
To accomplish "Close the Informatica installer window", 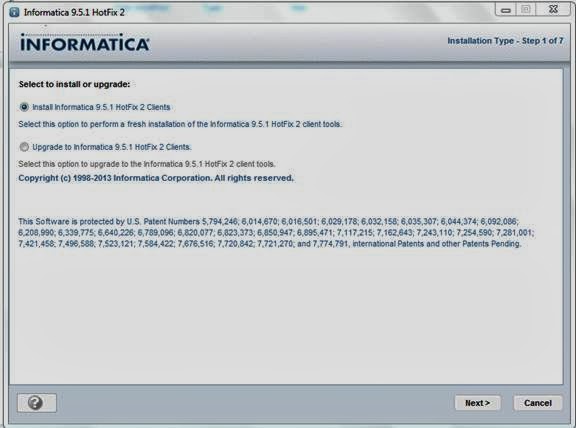I will [x=553, y=10].
